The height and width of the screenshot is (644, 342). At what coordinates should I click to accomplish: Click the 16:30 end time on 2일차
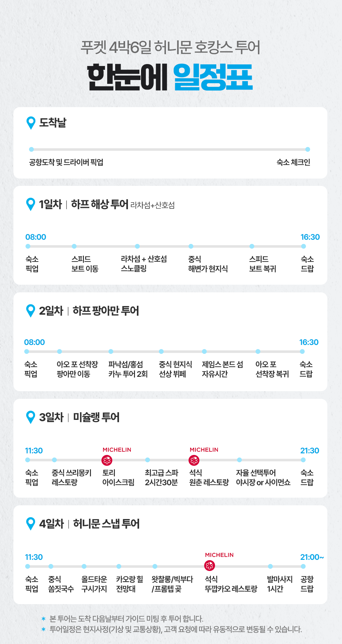click(x=309, y=342)
